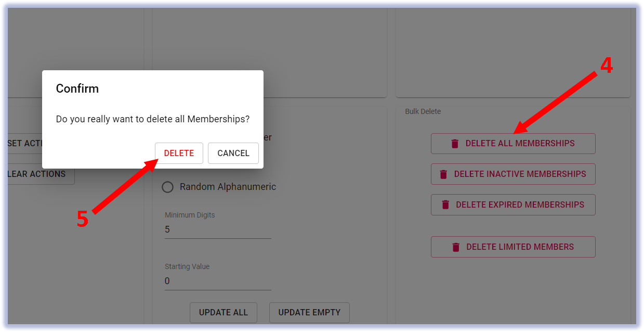Click the partially visible Set Actions button
This screenshot has width=644, height=332.
tap(25, 143)
